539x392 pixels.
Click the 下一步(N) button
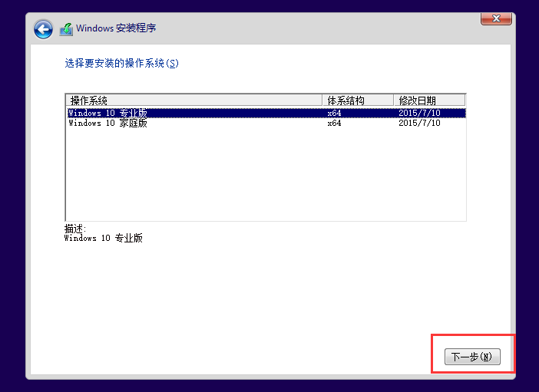click(x=472, y=357)
